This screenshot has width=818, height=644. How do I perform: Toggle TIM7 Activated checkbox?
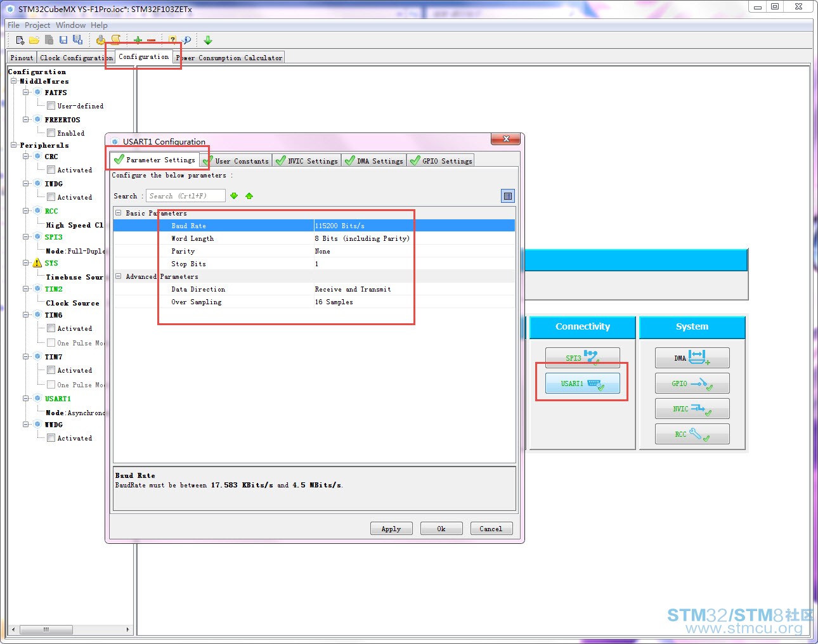pos(51,370)
